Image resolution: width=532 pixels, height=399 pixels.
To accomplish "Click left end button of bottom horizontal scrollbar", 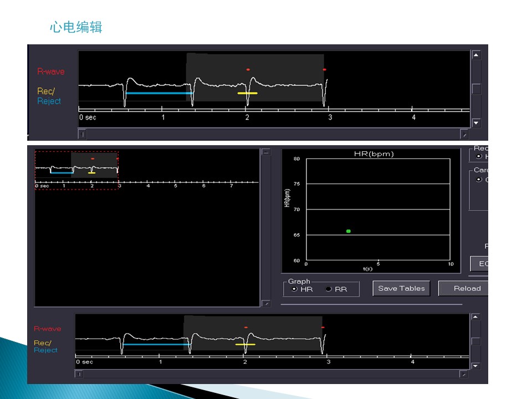I will [x=79, y=375].
